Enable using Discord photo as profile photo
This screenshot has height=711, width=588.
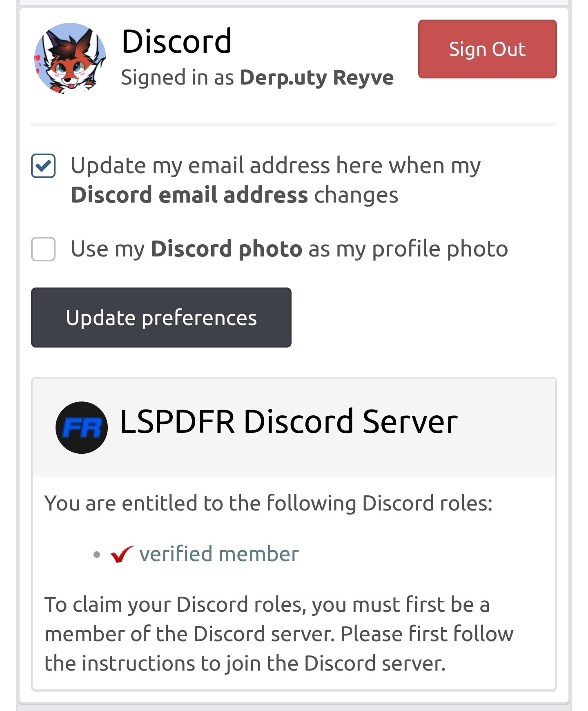(43, 249)
